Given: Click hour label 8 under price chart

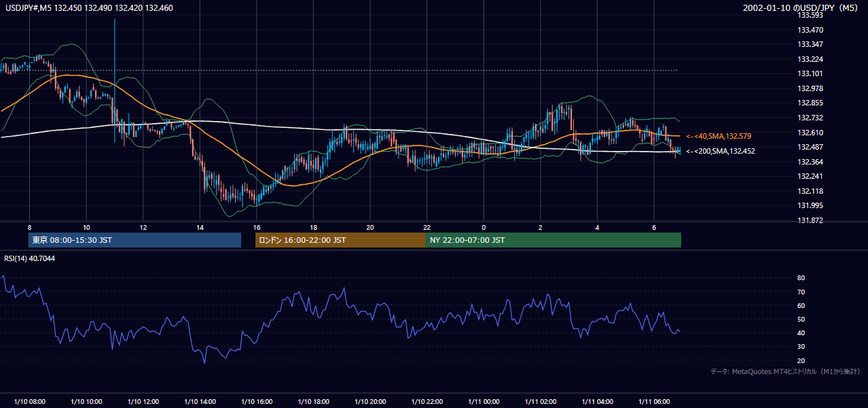Looking at the screenshot, I should coord(29,227).
